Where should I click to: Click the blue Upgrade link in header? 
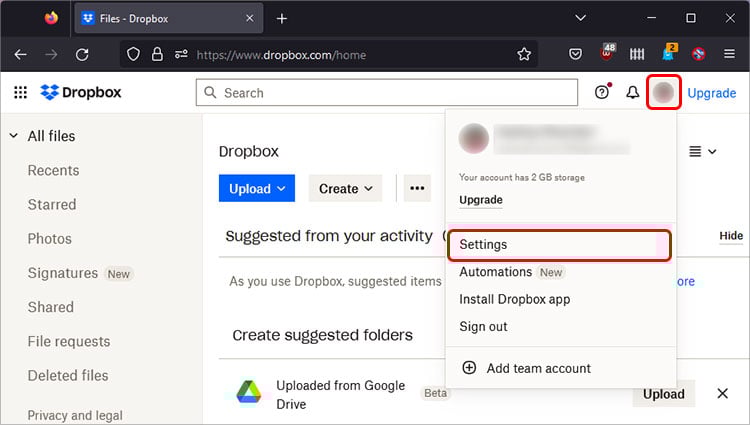tap(711, 93)
